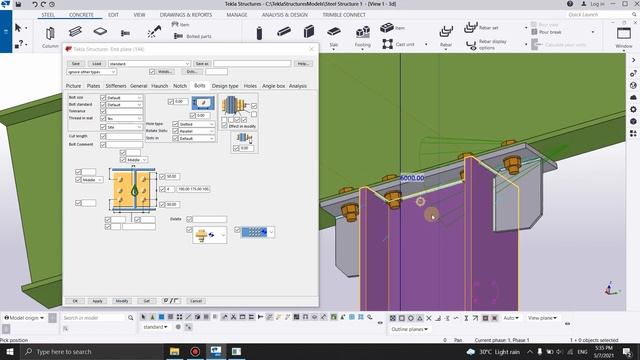
Task: Click the Modify button in the dialog
Action: [x=122, y=301]
